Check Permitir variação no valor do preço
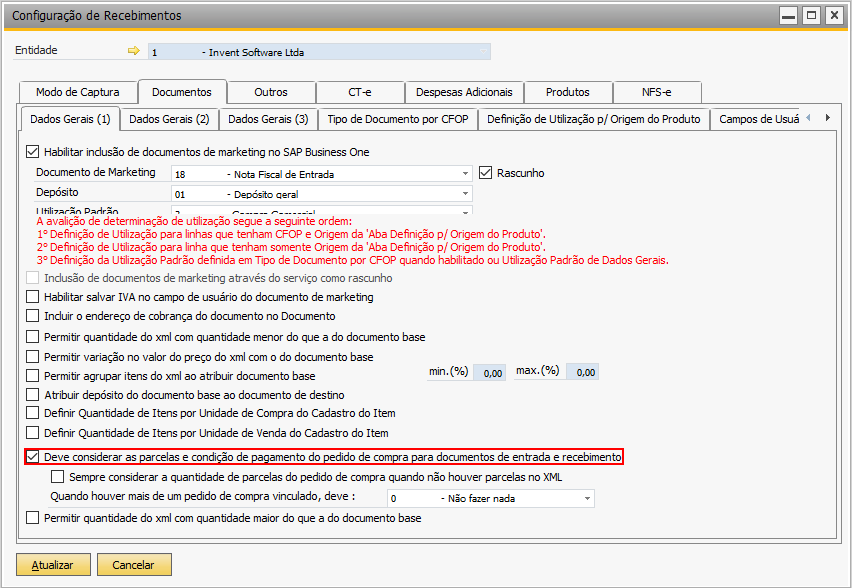The height and width of the screenshot is (588, 852). 33,356
